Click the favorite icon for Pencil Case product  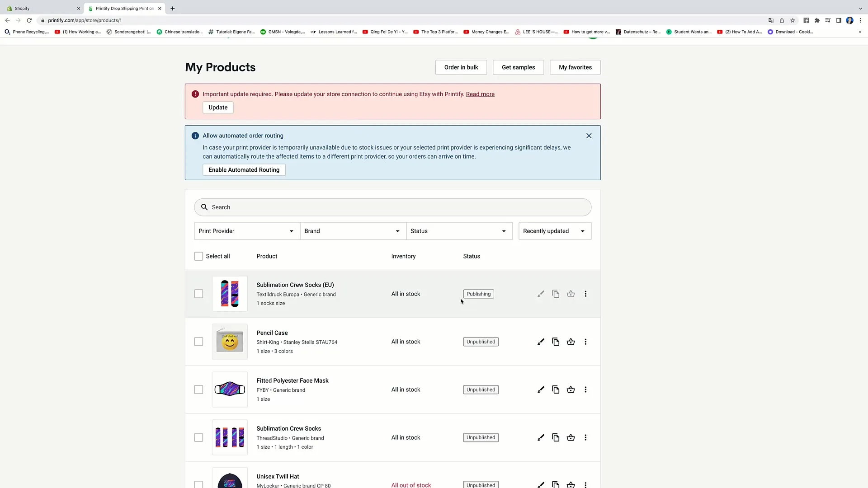571,342
